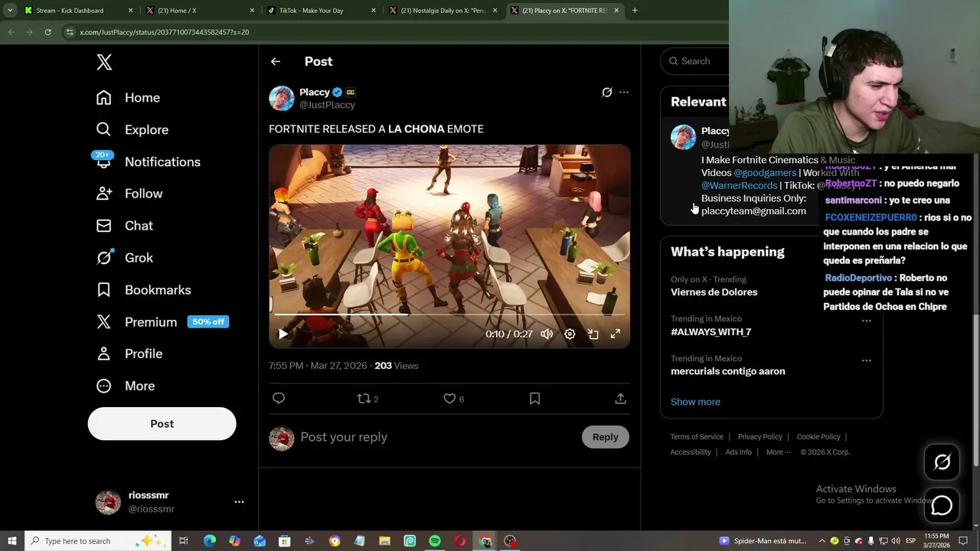980x551 pixels.
Task: Show hidden system tray icons
Action: (822, 541)
